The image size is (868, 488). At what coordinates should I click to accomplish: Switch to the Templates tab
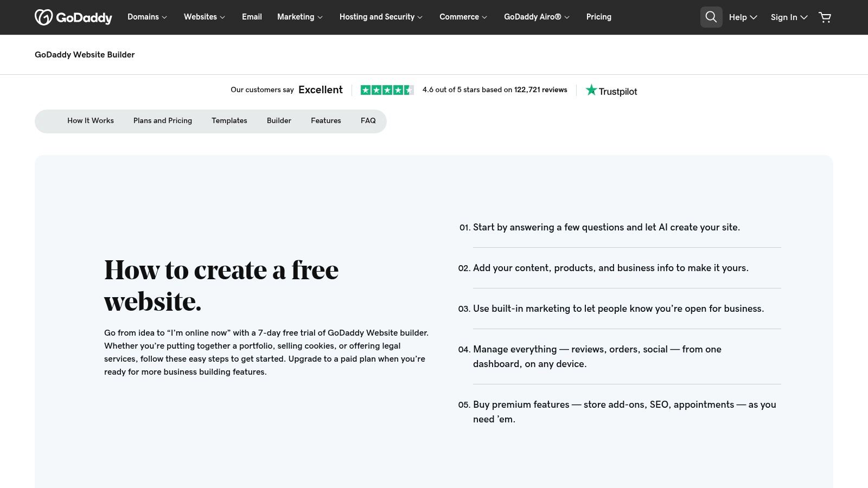click(x=229, y=121)
